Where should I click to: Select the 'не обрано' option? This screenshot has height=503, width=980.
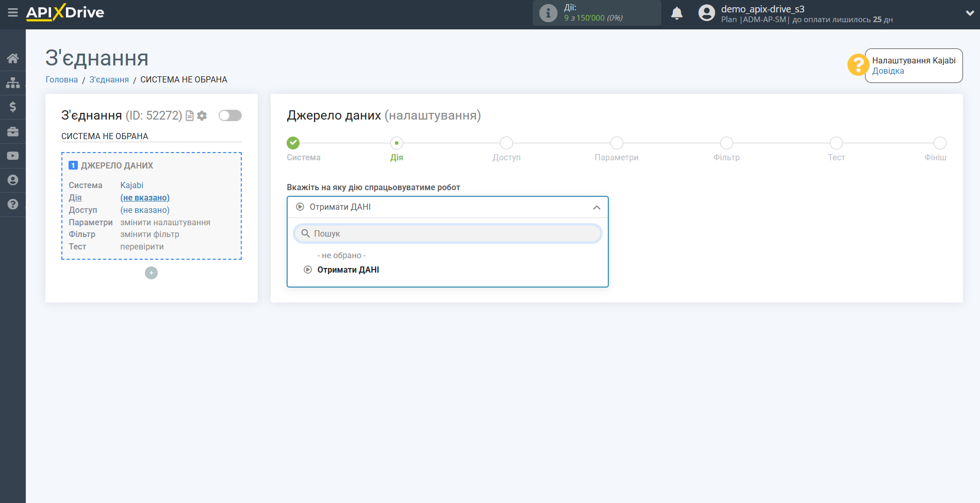[341, 256]
